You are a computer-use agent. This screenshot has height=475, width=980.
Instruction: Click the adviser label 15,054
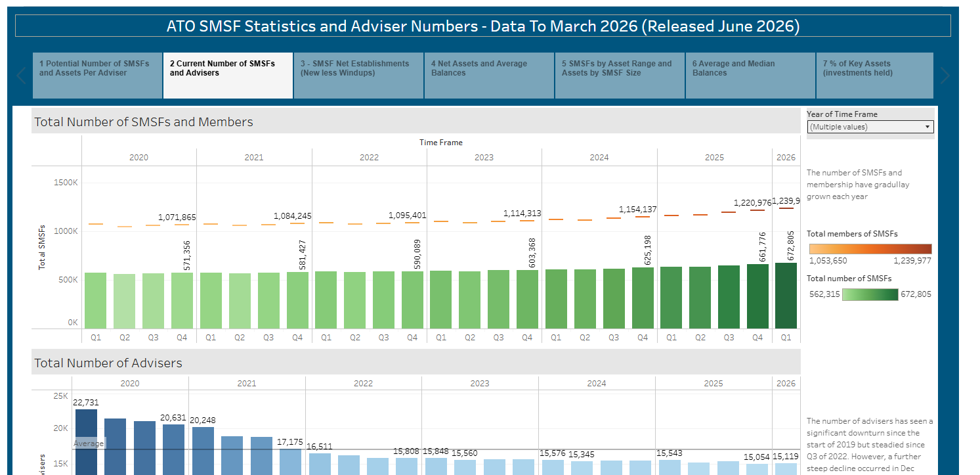757,457
